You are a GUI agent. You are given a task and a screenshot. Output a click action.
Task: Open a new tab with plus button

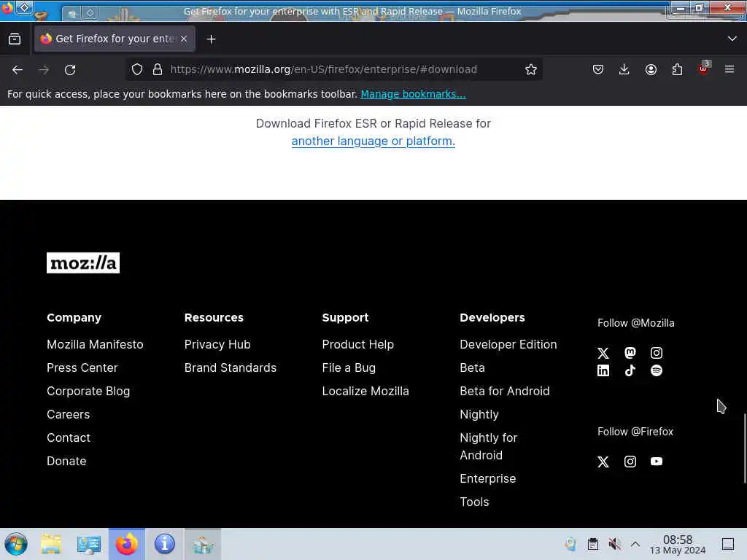pos(211,39)
